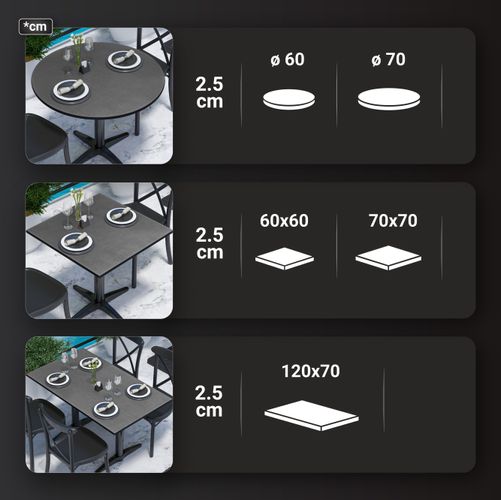Open the rectangular table photo thumbnail
Viewport: 501px width, 500px height.
99,404
